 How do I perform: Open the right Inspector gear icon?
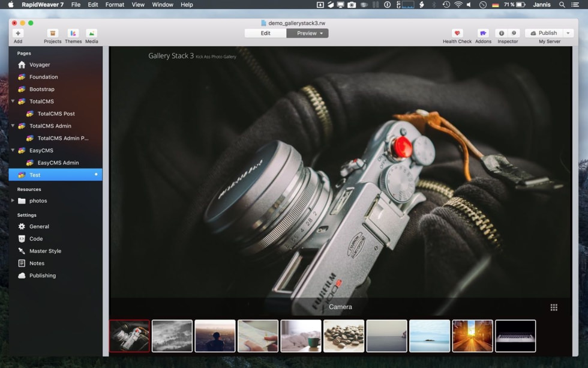[514, 33]
